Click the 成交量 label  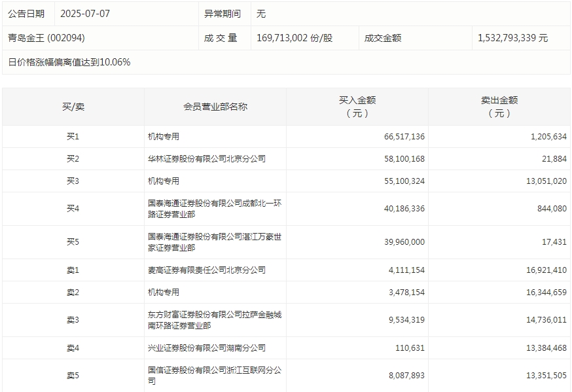pyautogui.click(x=221, y=38)
